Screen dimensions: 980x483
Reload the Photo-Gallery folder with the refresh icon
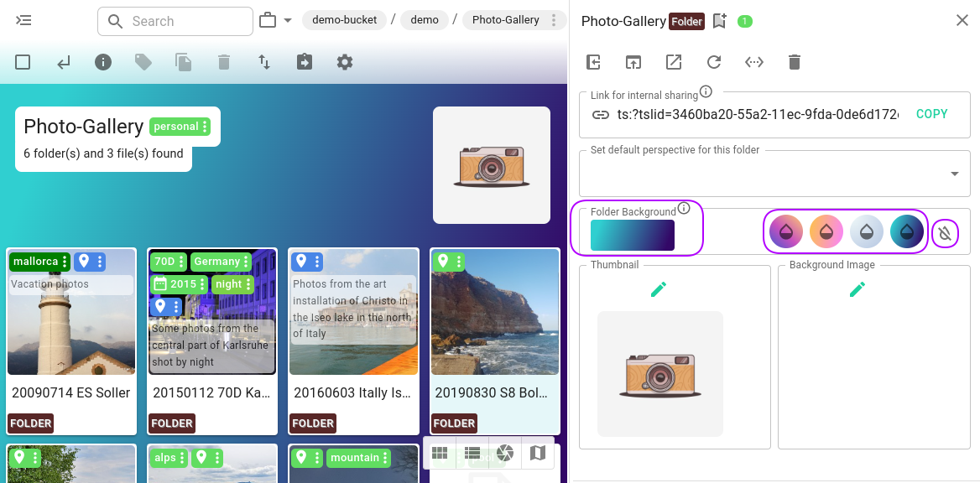(713, 61)
